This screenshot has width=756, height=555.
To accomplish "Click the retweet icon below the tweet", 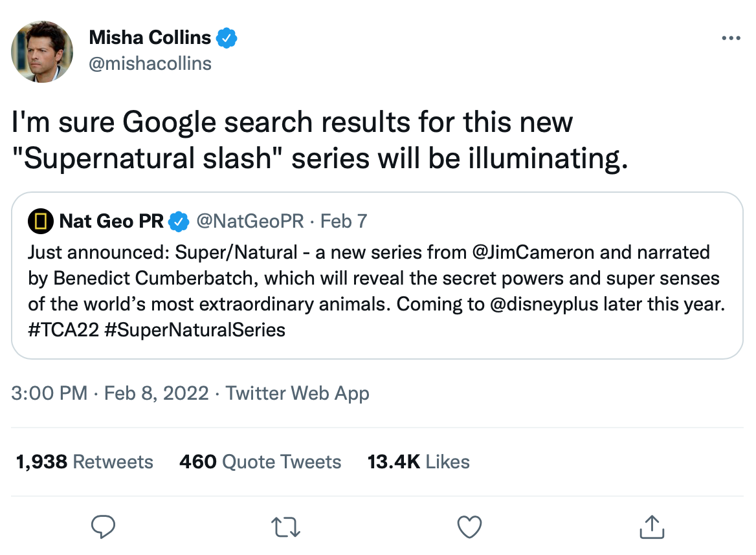I will (x=286, y=527).
